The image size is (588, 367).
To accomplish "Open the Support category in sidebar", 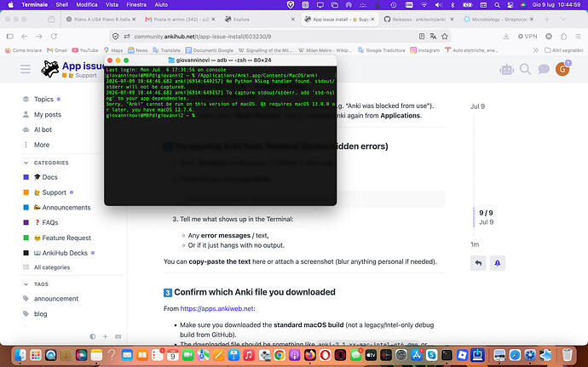I will click(54, 192).
